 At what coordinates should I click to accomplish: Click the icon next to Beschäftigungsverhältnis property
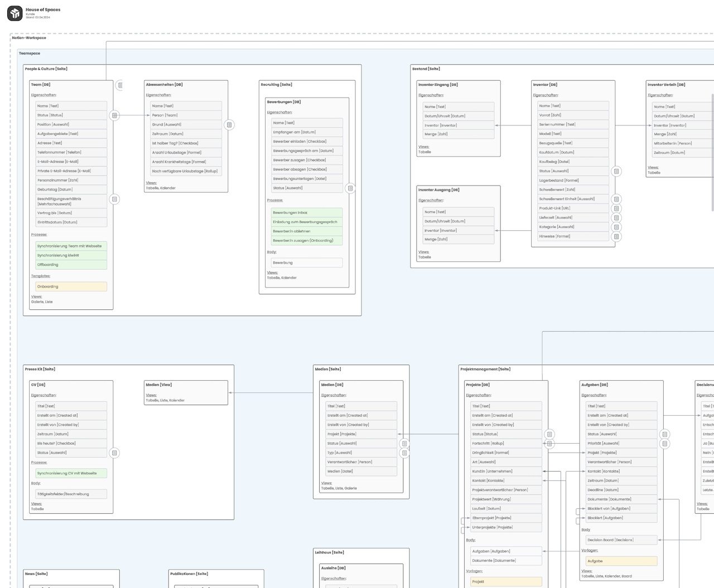[114, 199]
